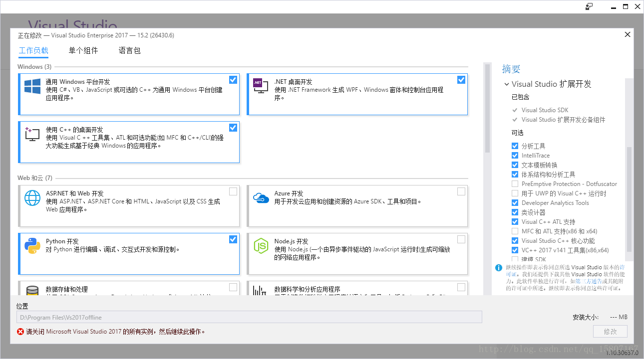Click the database cylinder icon for 数据存储和处理
This screenshot has width=644, height=359.
pyautogui.click(x=32, y=291)
